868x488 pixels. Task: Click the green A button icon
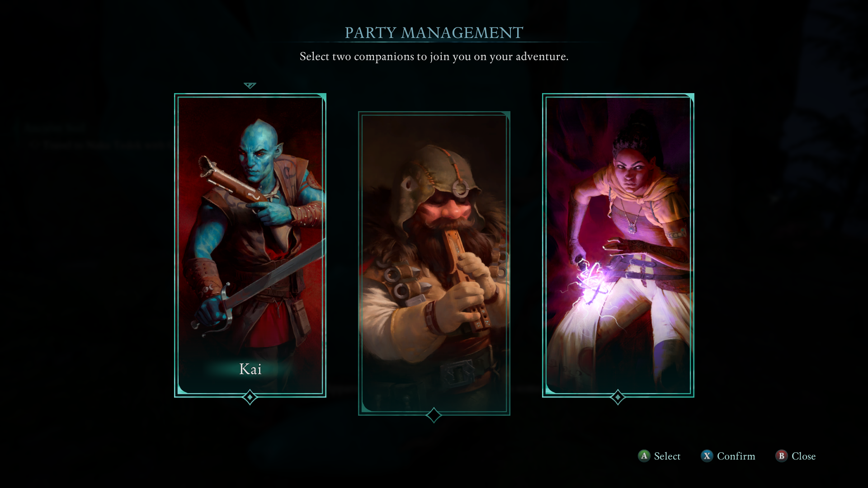tap(644, 456)
